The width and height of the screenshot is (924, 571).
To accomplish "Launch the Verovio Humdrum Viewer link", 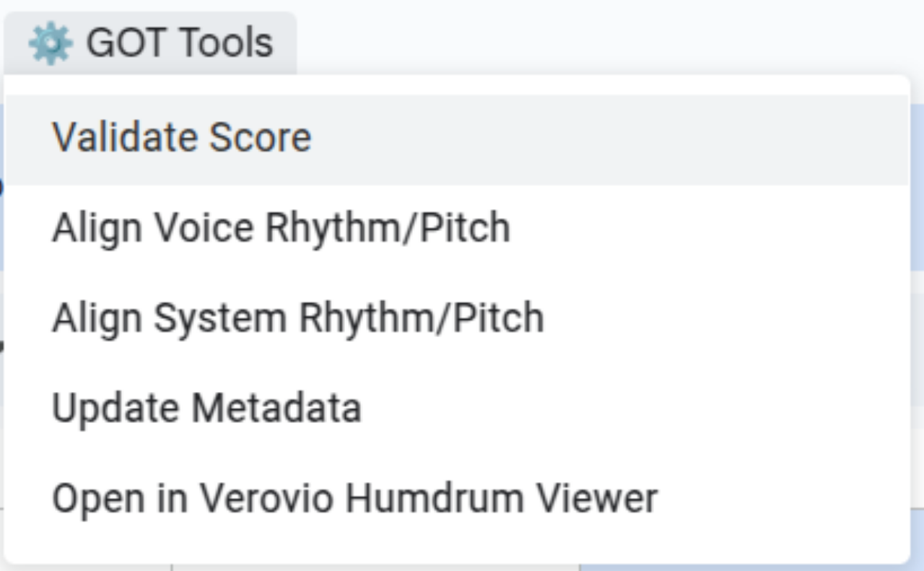I will (x=457, y=500).
